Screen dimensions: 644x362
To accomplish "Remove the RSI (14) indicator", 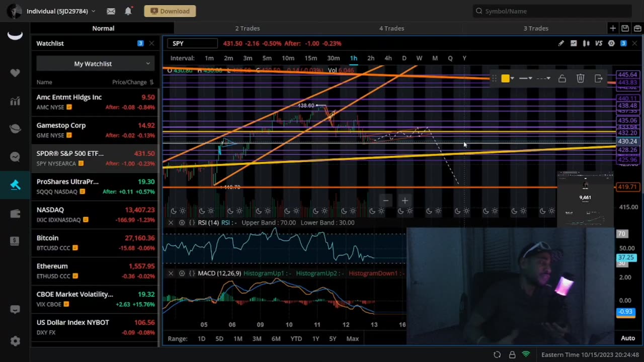I will [x=171, y=222].
